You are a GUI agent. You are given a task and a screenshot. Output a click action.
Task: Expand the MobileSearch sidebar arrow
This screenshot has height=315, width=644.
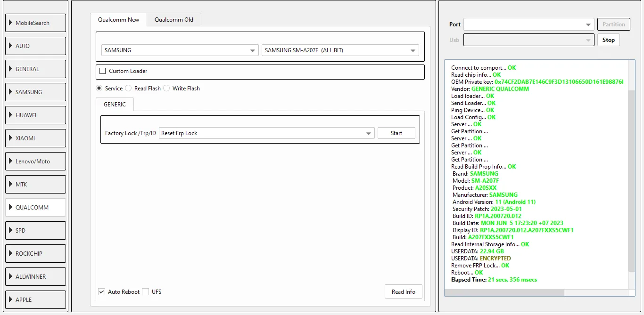pos(11,23)
